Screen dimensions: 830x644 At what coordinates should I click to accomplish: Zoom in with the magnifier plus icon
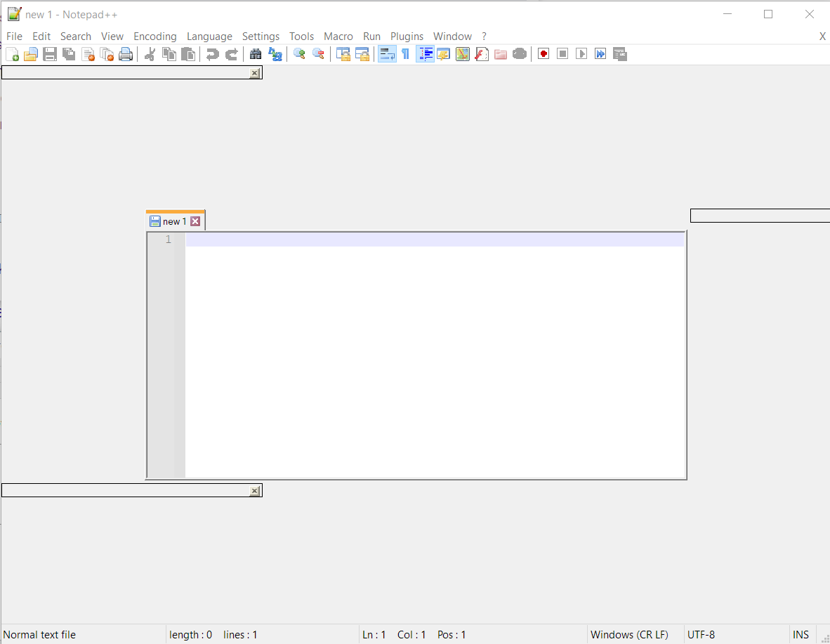(299, 54)
